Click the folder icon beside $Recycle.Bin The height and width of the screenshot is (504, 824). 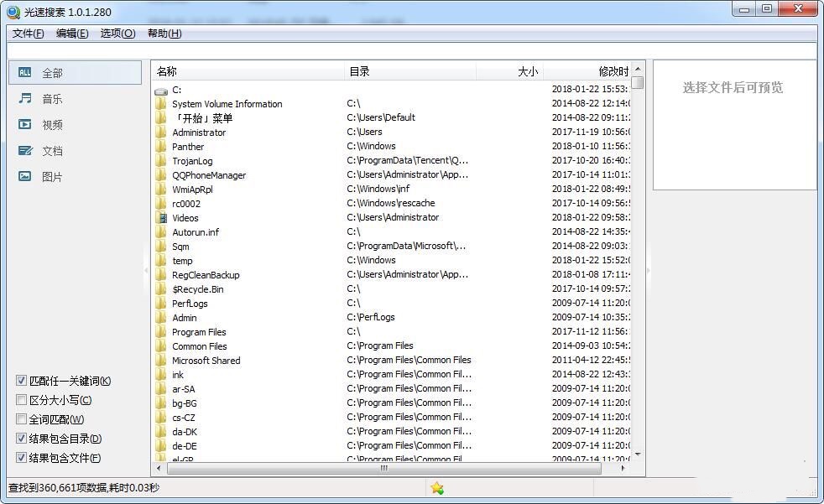(x=161, y=289)
